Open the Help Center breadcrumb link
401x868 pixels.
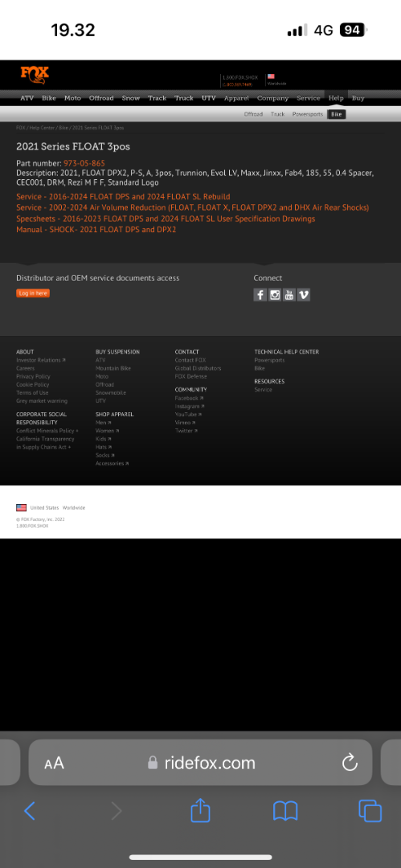pos(42,128)
